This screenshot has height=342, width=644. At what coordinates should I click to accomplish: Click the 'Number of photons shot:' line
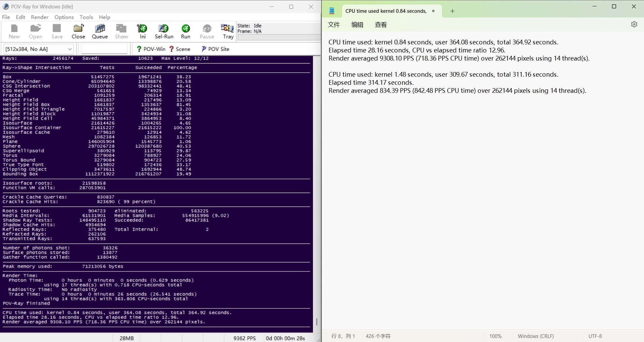pyautogui.click(x=60, y=248)
